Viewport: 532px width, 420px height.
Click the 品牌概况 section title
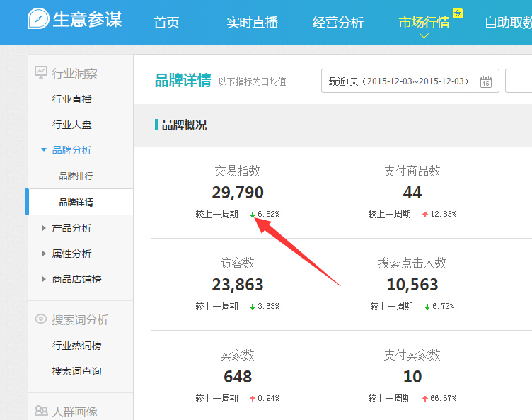pos(184,125)
